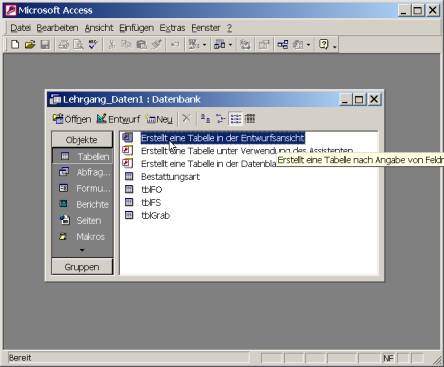Click the Print Preview icon
This screenshot has height=367, width=444.
tap(78, 44)
